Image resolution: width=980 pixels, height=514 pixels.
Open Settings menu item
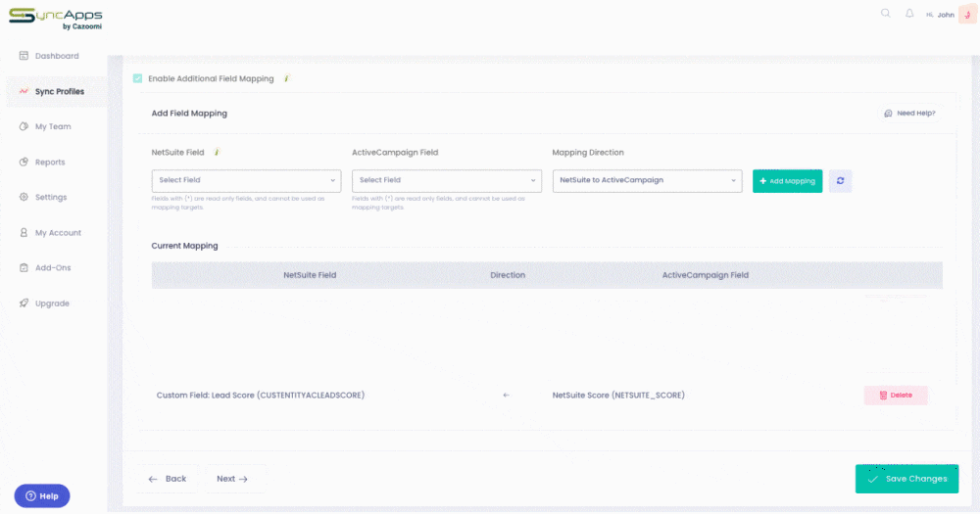(x=51, y=197)
